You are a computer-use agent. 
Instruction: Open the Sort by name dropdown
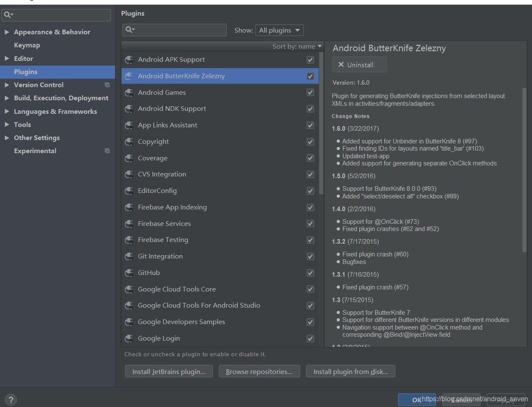click(297, 46)
